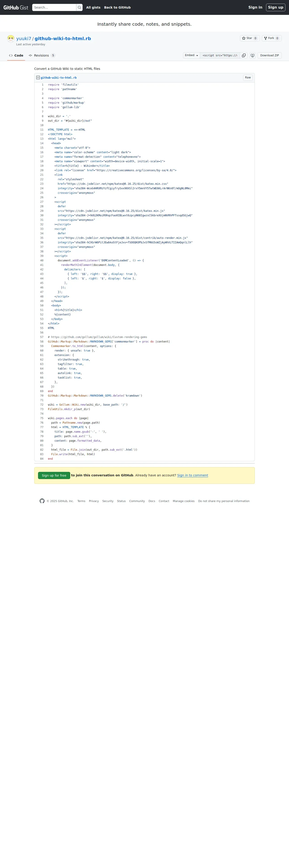Switch to the Code tab
289x868 pixels.
(x=16, y=56)
